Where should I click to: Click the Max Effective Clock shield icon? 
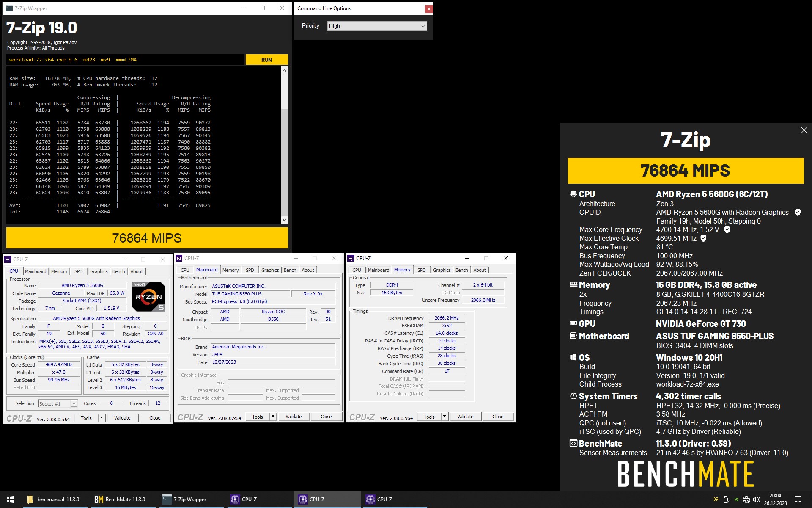[703, 238]
